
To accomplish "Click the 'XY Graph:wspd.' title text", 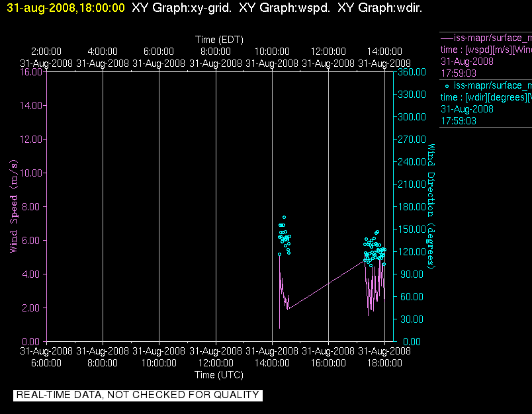I will point(285,8).
